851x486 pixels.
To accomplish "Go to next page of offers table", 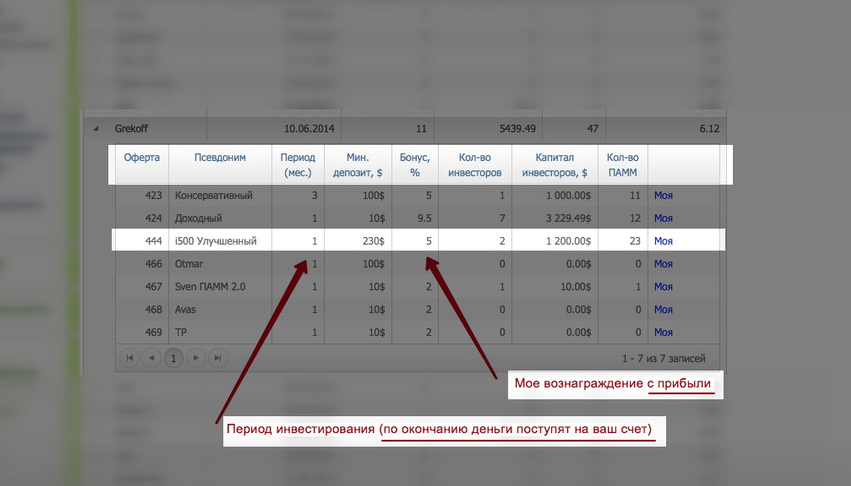I will (x=196, y=357).
